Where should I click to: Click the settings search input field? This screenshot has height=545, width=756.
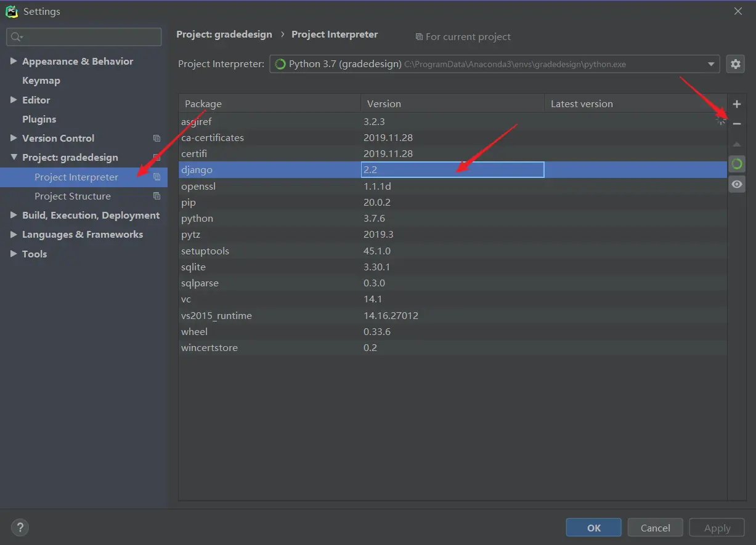(84, 37)
